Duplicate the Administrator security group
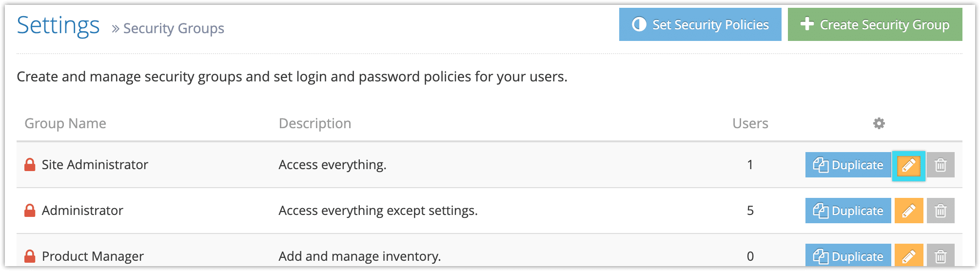Screen dimensions: 980x271 848,211
